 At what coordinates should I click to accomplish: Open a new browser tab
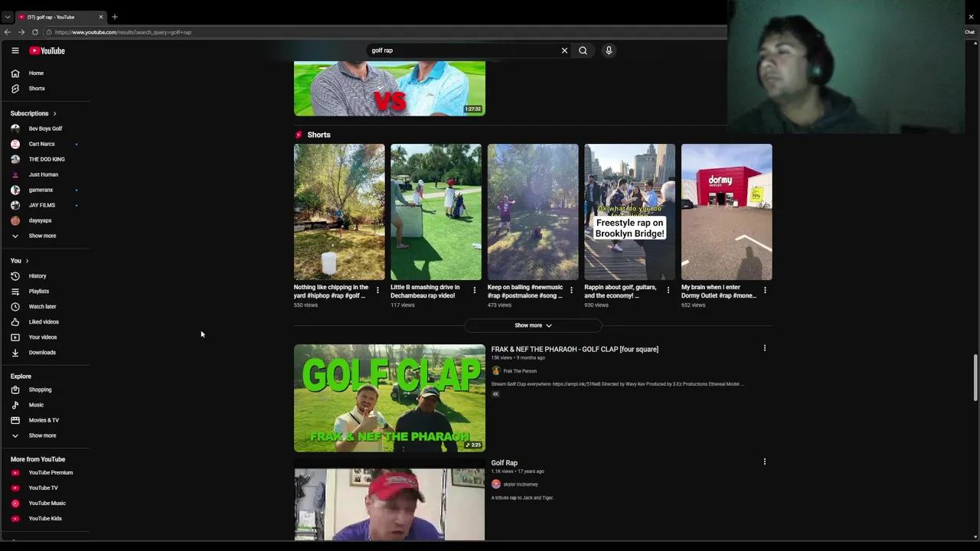click(x=115, y=17)
